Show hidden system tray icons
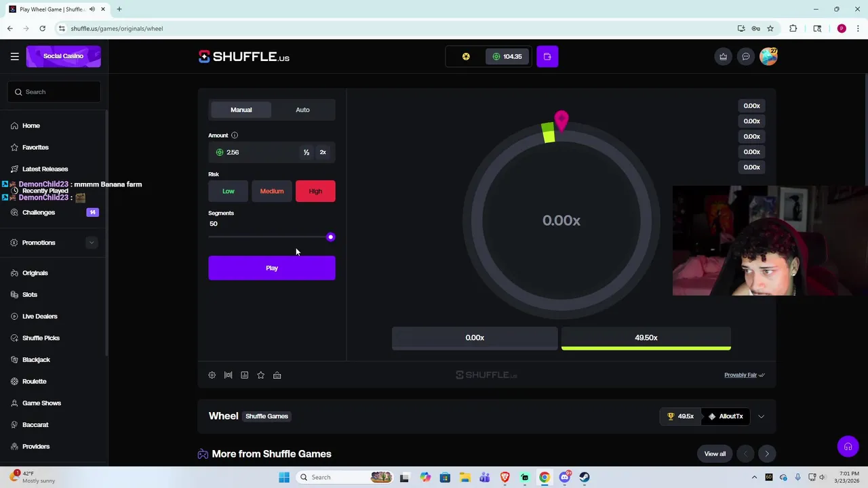Viewport: 868px width, 488px height. click(754, 477)
